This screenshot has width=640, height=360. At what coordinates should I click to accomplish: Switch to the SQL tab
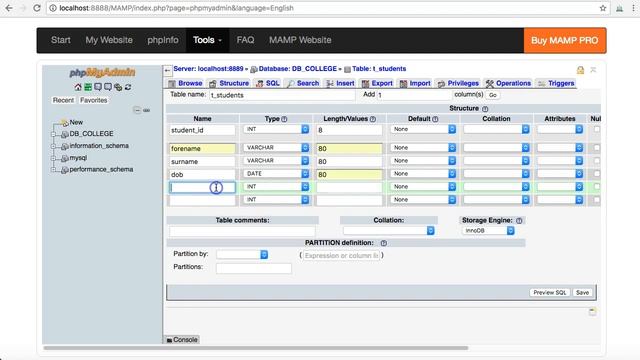click(268, 83)
